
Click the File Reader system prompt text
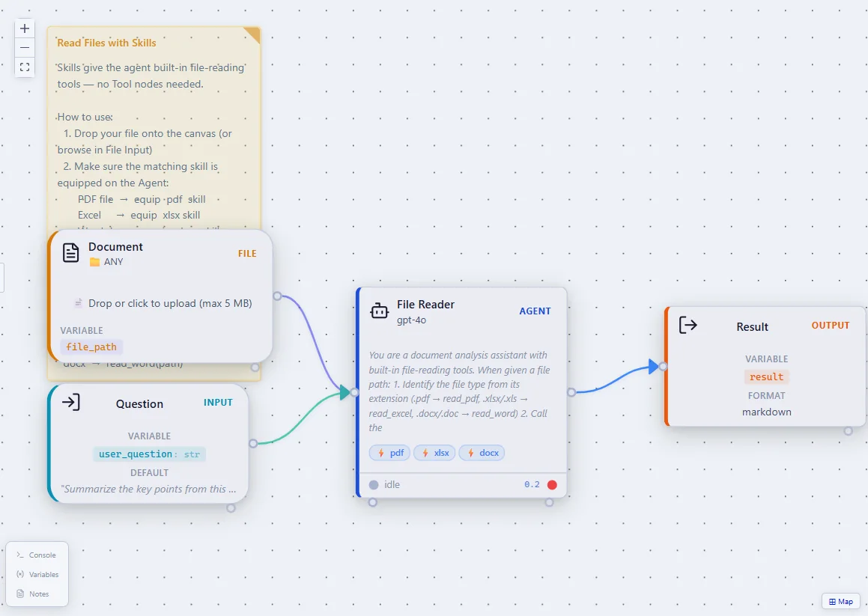pyautogui.click(x=460, y=391)
